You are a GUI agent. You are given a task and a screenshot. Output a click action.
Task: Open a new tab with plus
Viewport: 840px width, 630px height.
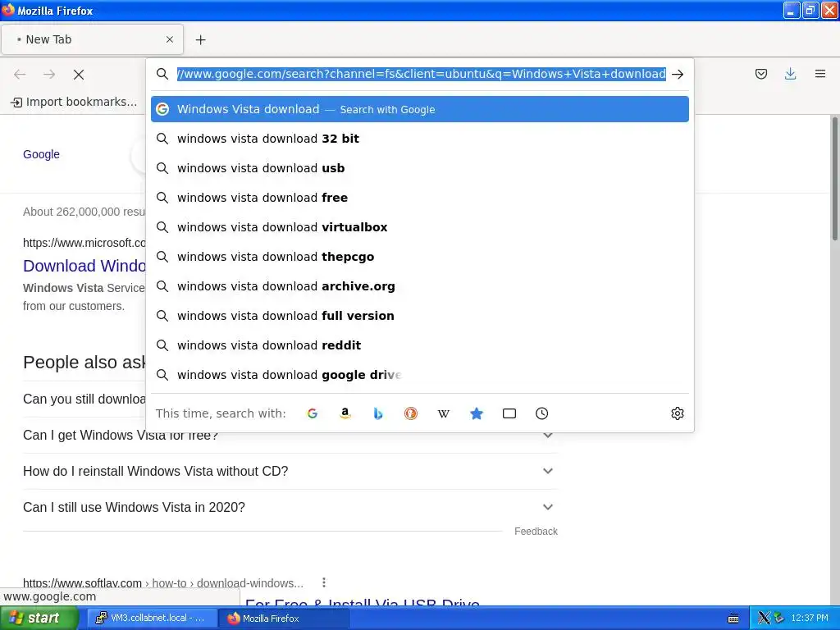[200, 39]
